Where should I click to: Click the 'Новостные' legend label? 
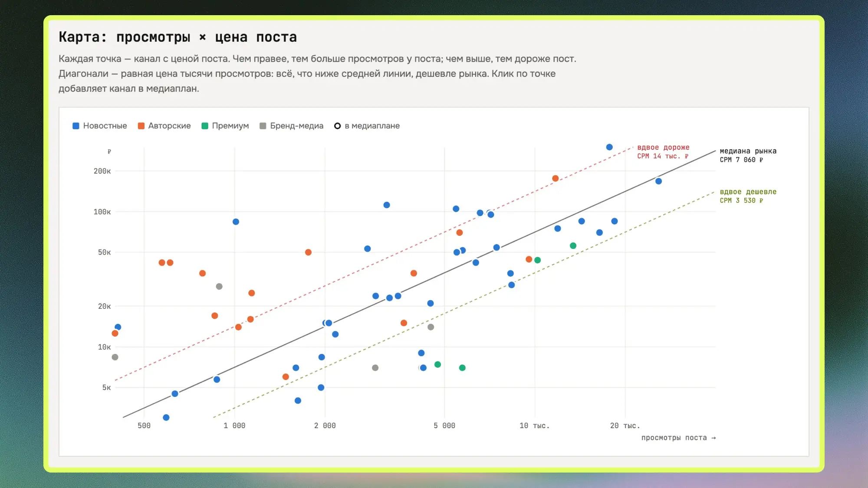click(x=105, y=126)
